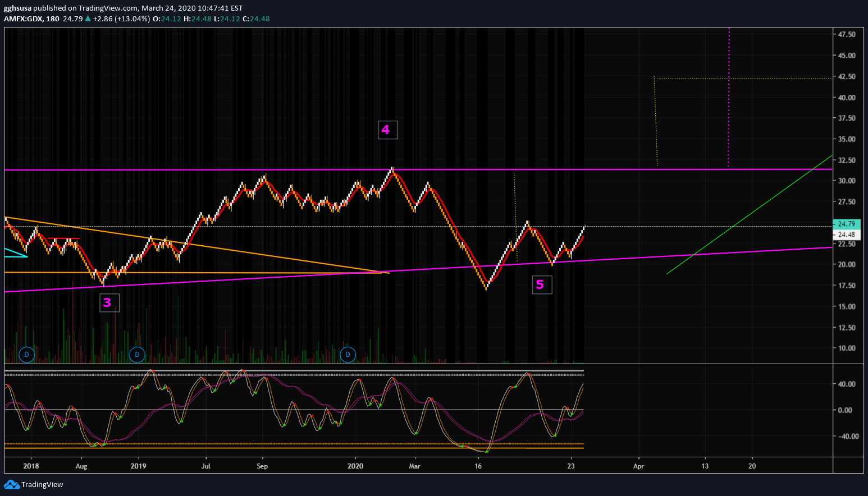This screenshot has height=496, width=868.
Task: Open the dividend D marker near 2019
Action: tap(137, 355)
